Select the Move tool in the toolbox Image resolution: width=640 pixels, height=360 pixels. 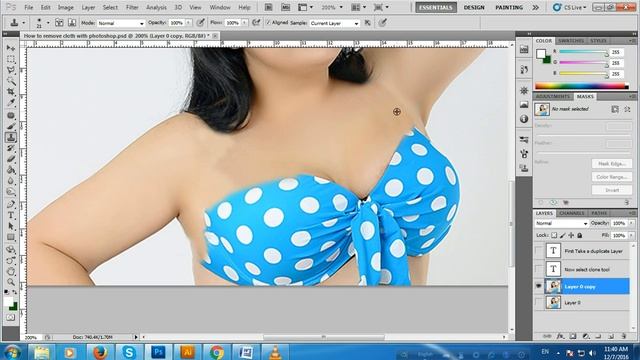tap(11, 49)
